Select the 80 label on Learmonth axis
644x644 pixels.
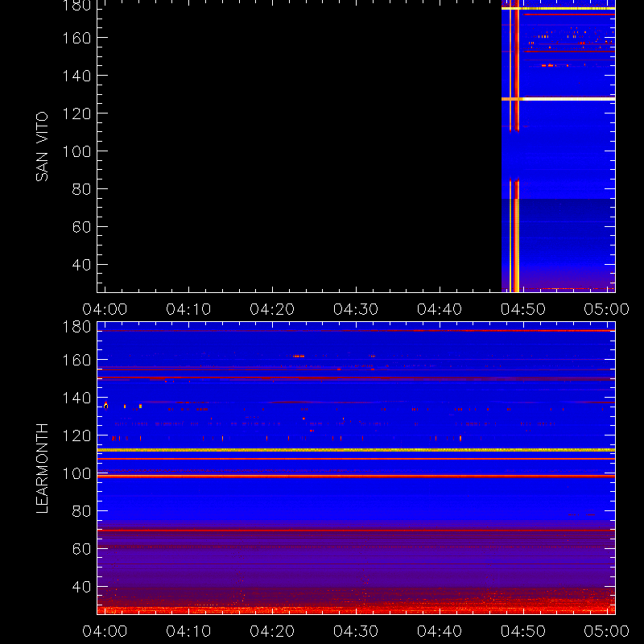81,512
